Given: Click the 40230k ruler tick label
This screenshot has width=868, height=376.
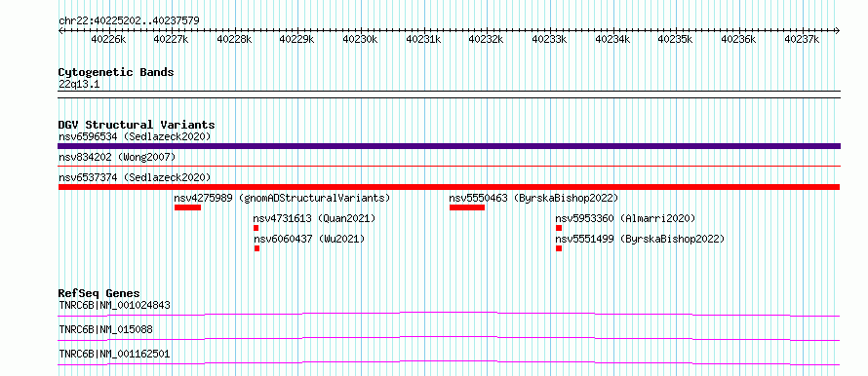Looking at the screenshot, I should tap(361, 39).
